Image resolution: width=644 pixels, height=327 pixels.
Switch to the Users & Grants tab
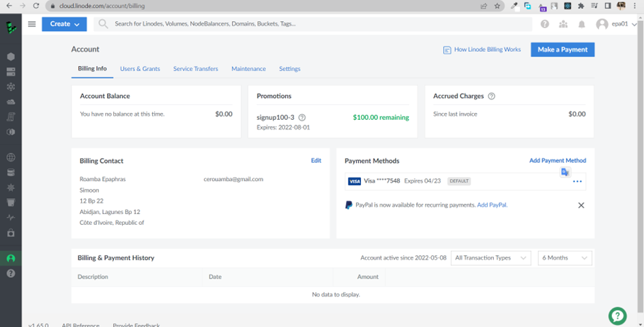[140, 69]
